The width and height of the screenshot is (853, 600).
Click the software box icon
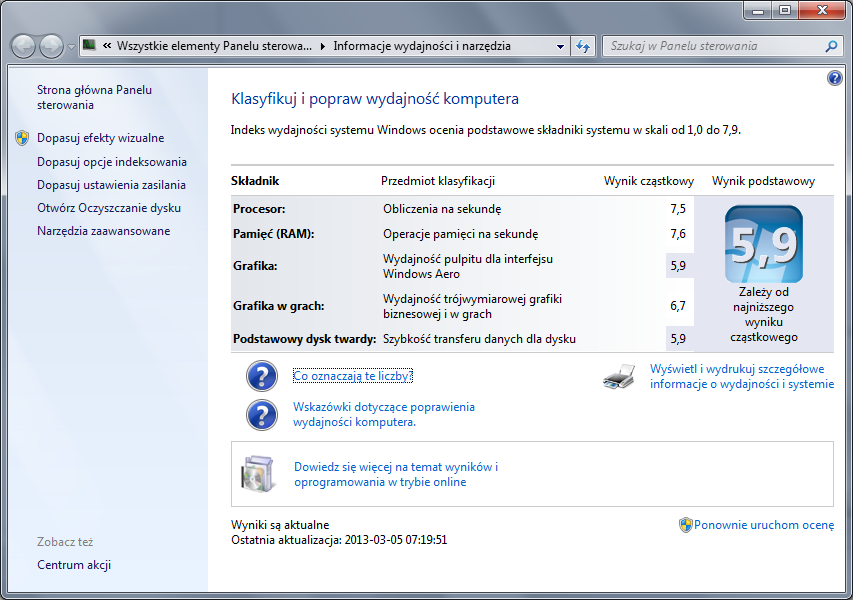[x=258, y=474]
